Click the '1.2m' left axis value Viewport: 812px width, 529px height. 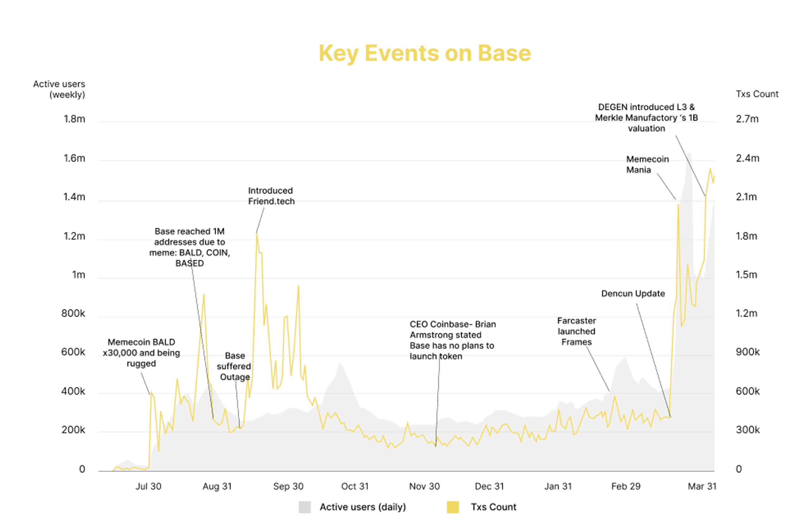[x=74, y=236]
